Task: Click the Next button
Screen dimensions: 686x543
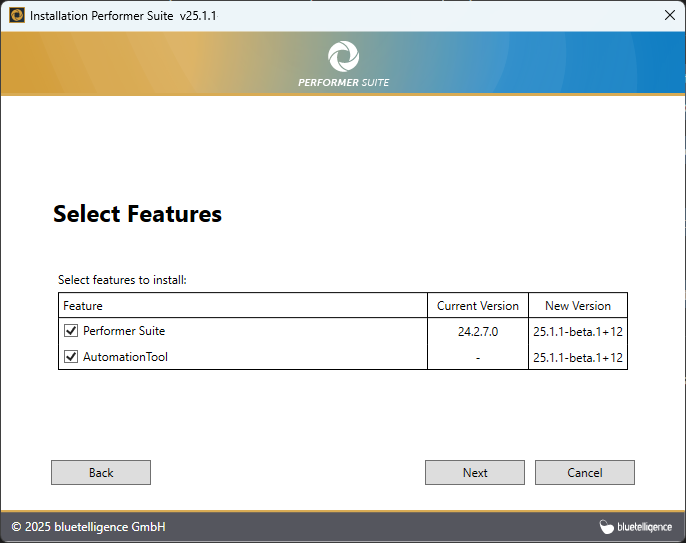Action: (x=475, y=473)
